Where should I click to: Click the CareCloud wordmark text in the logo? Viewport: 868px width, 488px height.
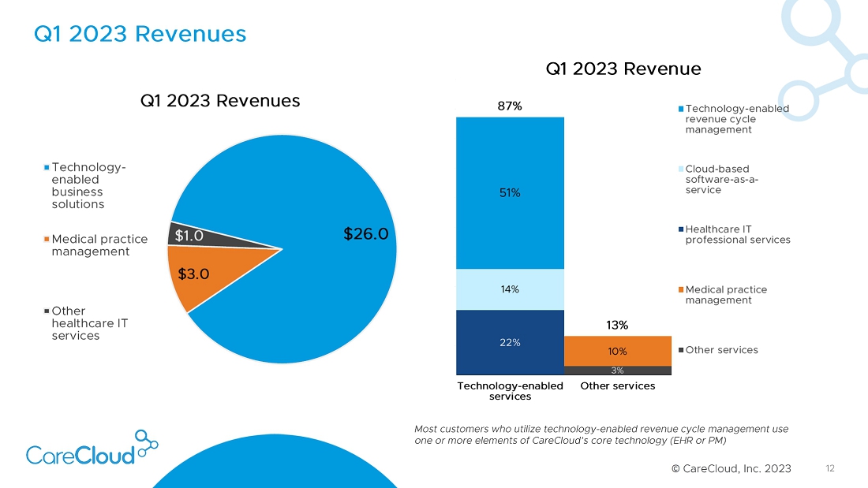pyautogui.click(x=80, y=455)
